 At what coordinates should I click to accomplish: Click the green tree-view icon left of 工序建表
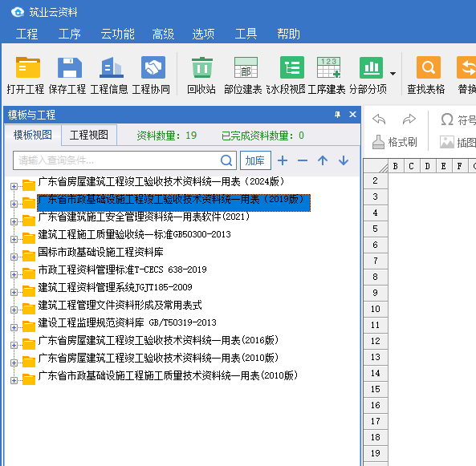291,67
